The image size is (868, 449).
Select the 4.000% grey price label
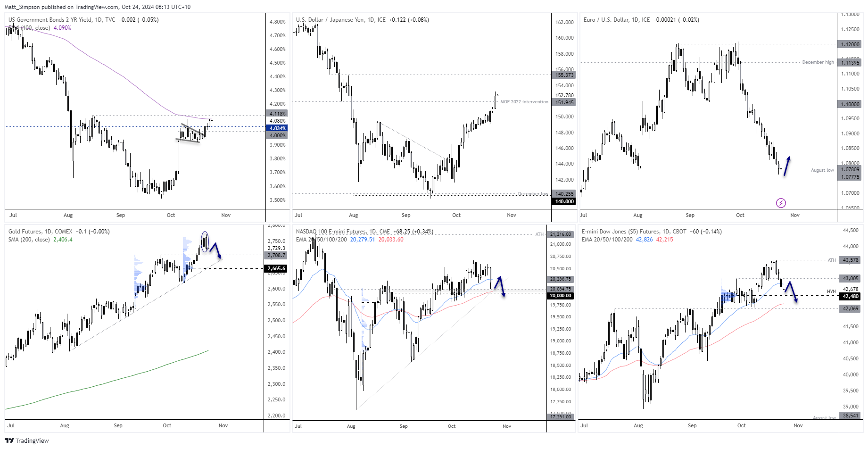tap(277, 135)
